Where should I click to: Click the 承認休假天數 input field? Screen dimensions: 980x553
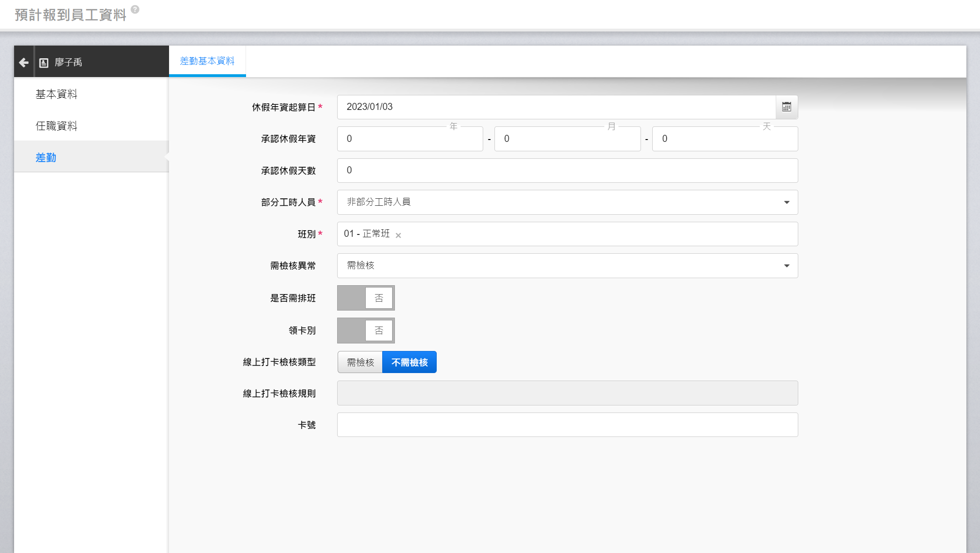coord(567,170)
